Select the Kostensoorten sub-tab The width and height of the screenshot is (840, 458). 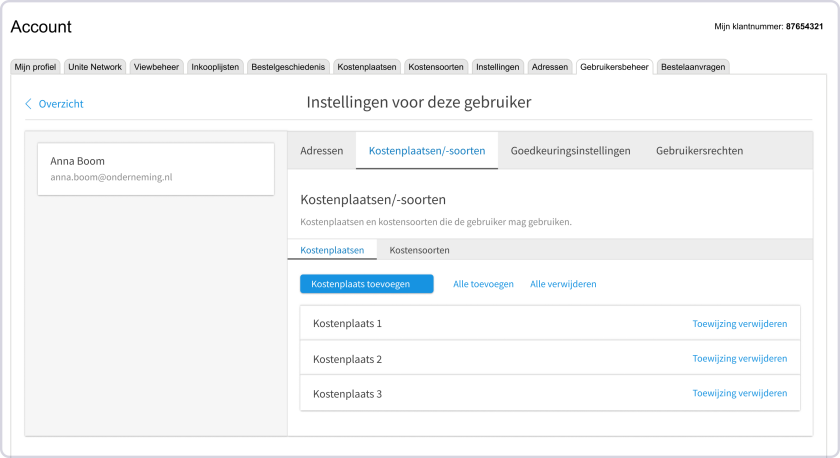pyautogui.click(x=419, y=250)
